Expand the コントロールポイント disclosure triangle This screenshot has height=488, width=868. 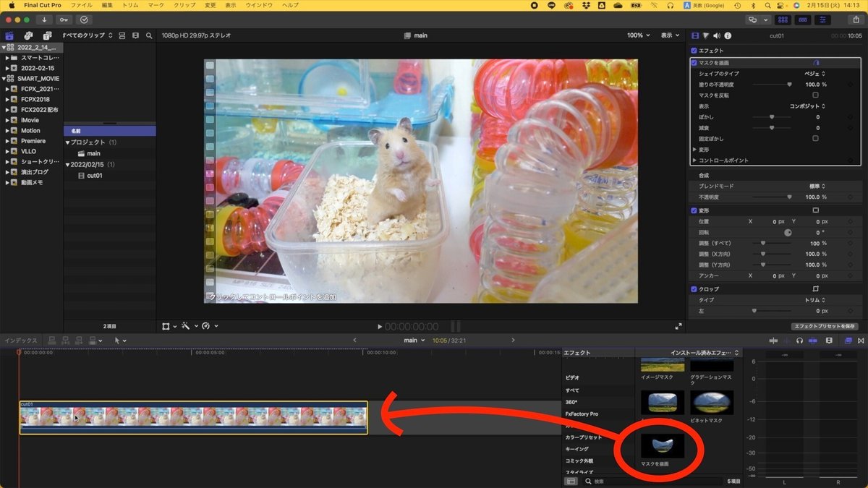(x=694, y=160)
